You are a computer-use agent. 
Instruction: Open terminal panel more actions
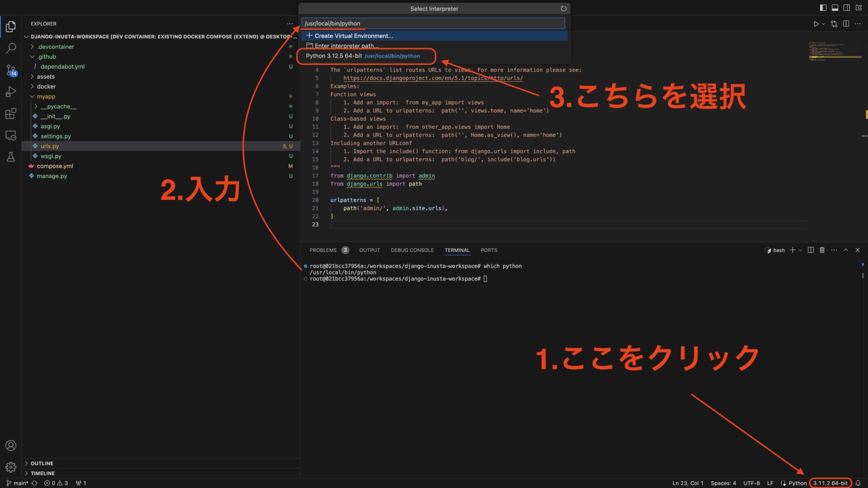pyautogui.click(x=834, y=250)
